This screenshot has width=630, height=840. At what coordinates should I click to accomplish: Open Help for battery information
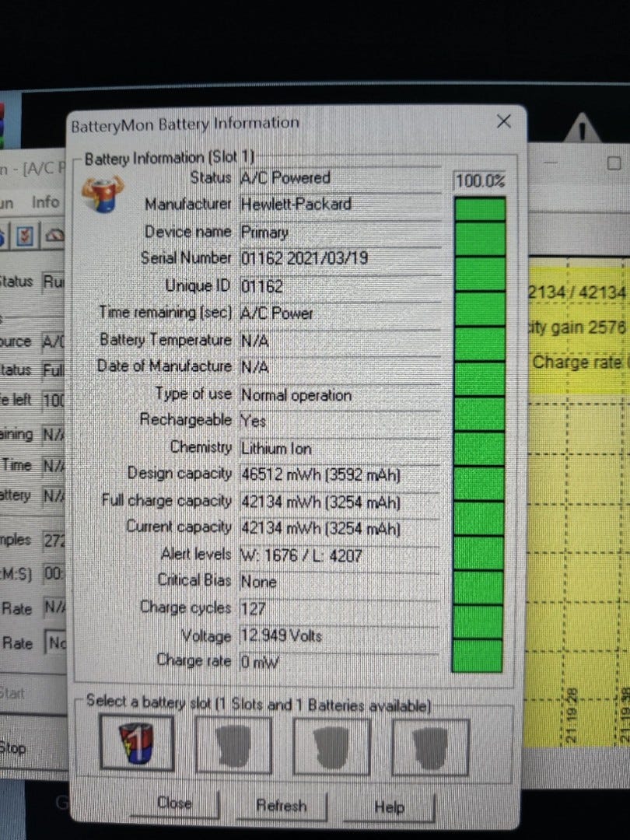389,807
